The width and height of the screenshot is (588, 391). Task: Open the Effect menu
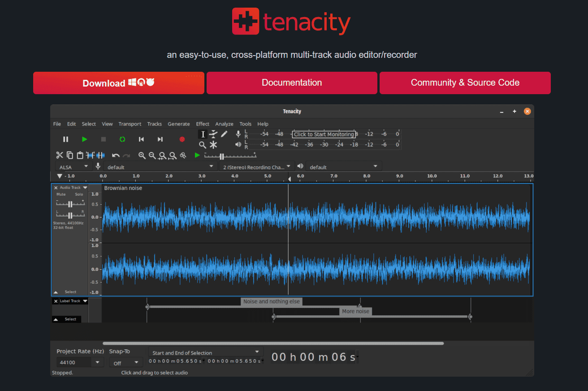click(x=203, y=124)
